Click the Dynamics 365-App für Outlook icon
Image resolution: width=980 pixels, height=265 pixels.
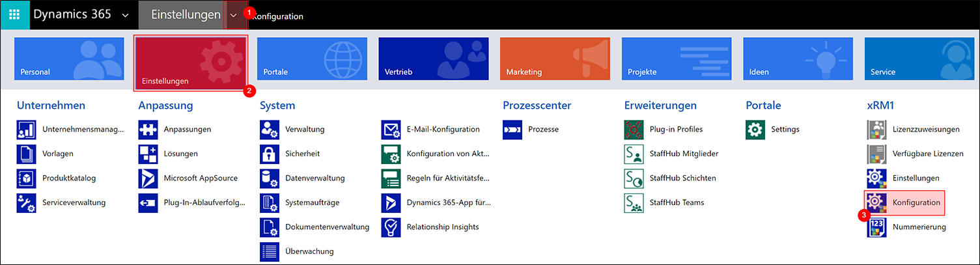[391, 202]
